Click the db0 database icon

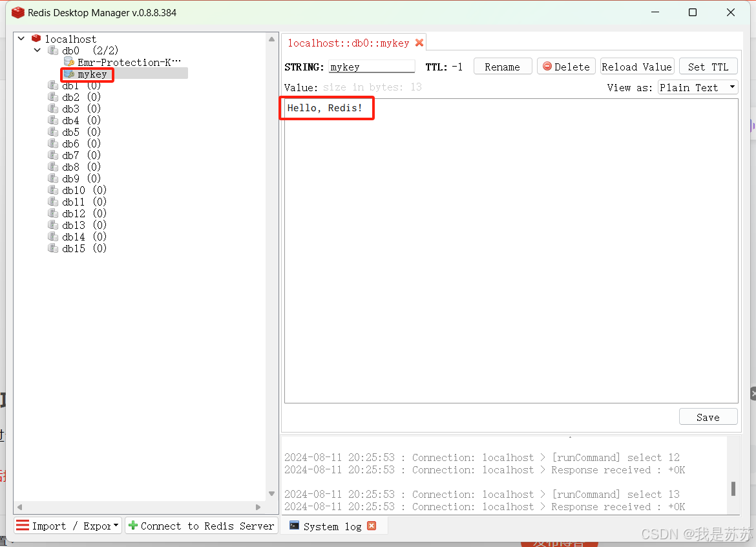(x=53, y=50)
